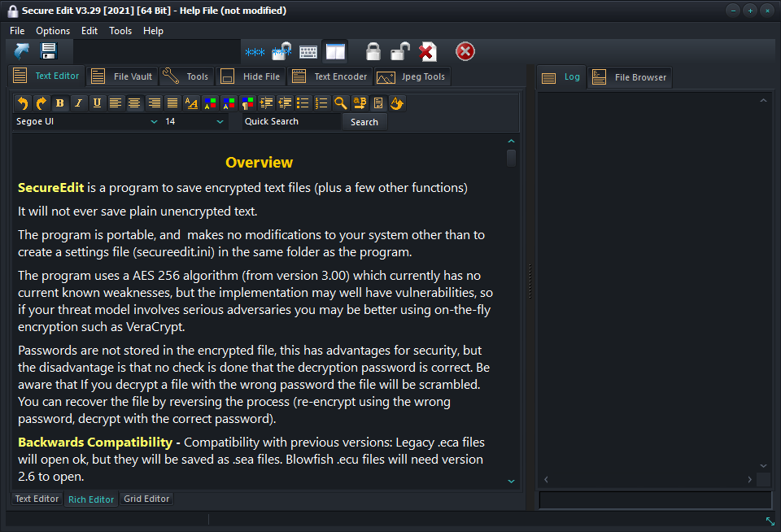Justify the text
The height and width of the screenshot is (532, 781).
pyautogui.click(x=172, y=103)
